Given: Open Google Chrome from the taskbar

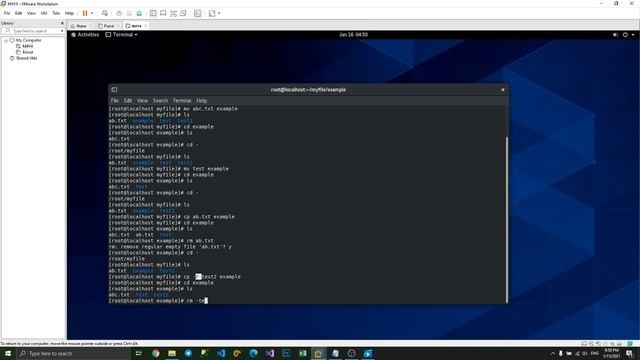Looking at the screenshot, I should coord(156,353).
